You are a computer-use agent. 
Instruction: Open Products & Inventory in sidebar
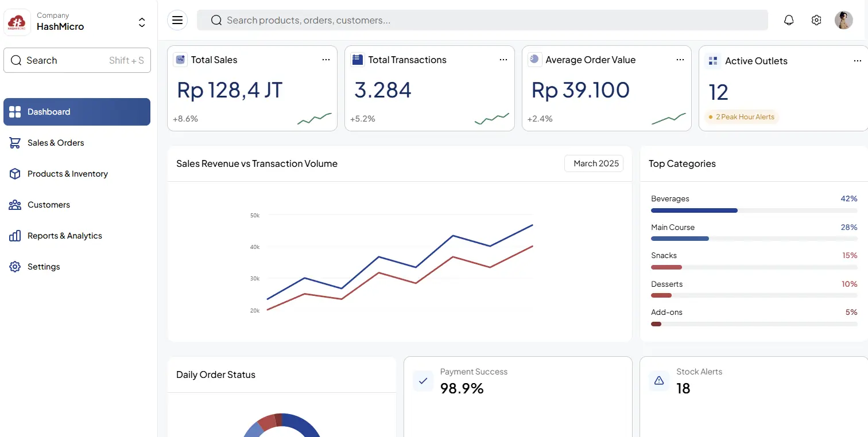tap(67, 174)
